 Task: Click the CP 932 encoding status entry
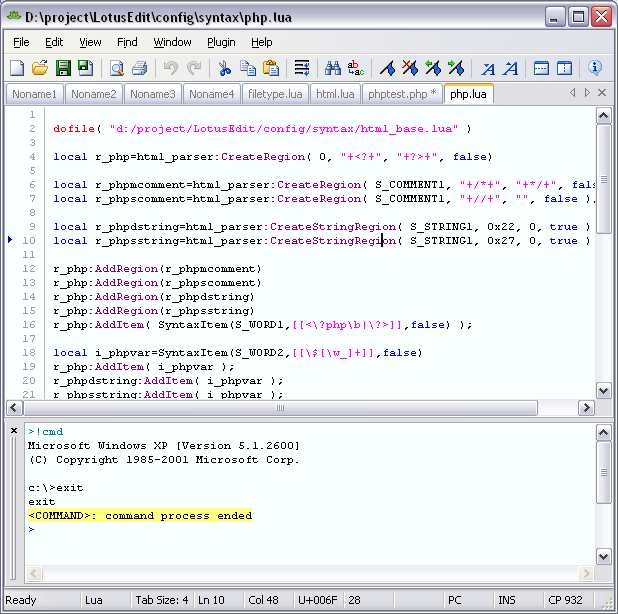click(x=568, y=600)
